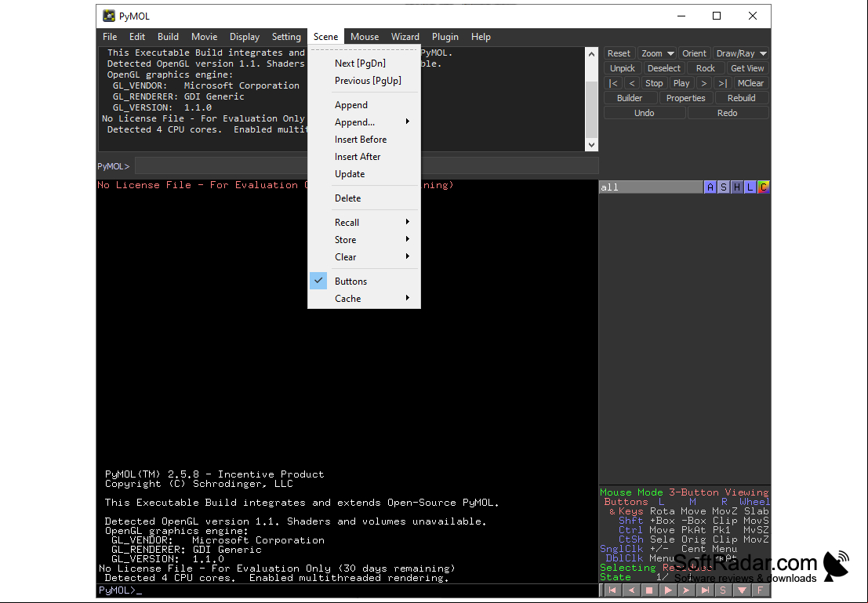Click the > forward button in upper panel
The height and width of the screenshot is (603, 868).
pyautogui.click(x=703, y=83)
